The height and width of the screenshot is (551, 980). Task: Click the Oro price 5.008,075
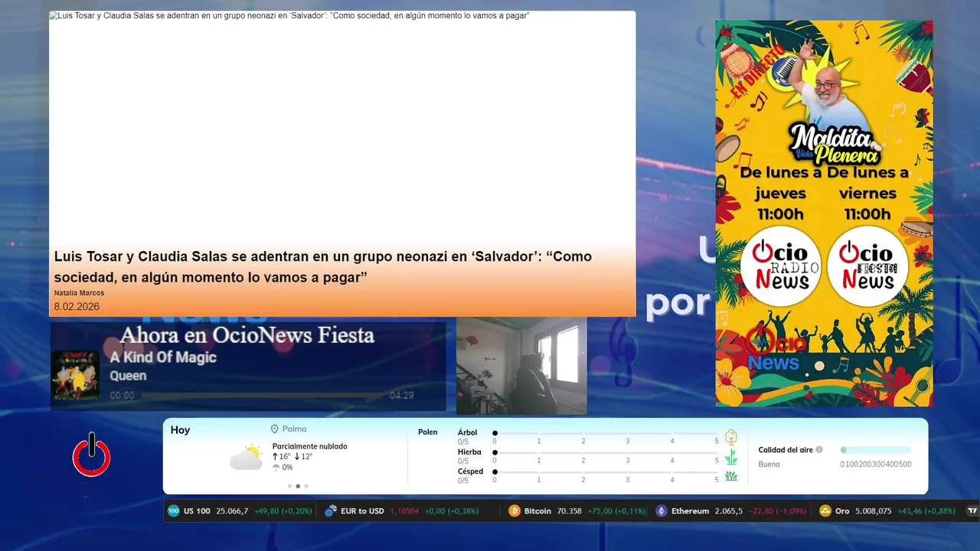(x=873, y=511)
